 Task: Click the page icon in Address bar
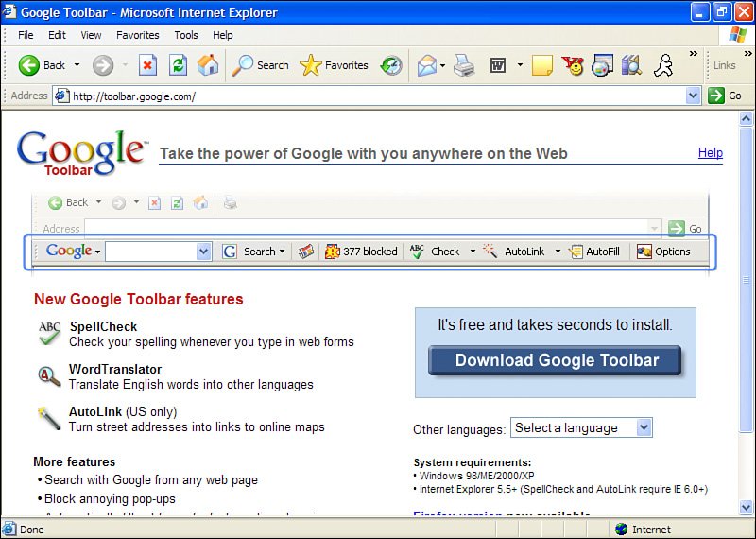(61, 96)
